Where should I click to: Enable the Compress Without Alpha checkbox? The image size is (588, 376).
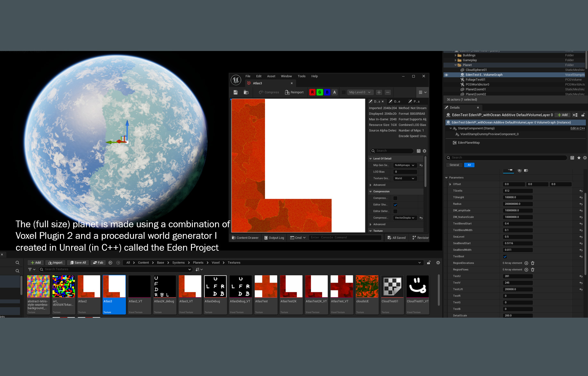(x=395, y=198)
